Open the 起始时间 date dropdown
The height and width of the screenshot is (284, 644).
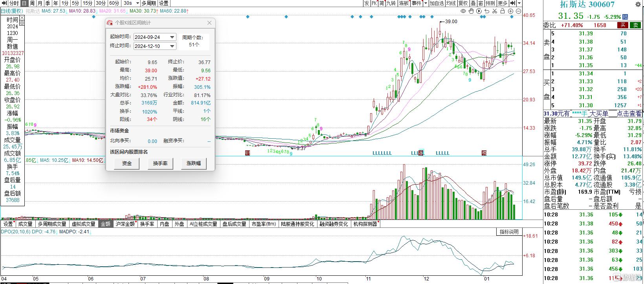172,37
